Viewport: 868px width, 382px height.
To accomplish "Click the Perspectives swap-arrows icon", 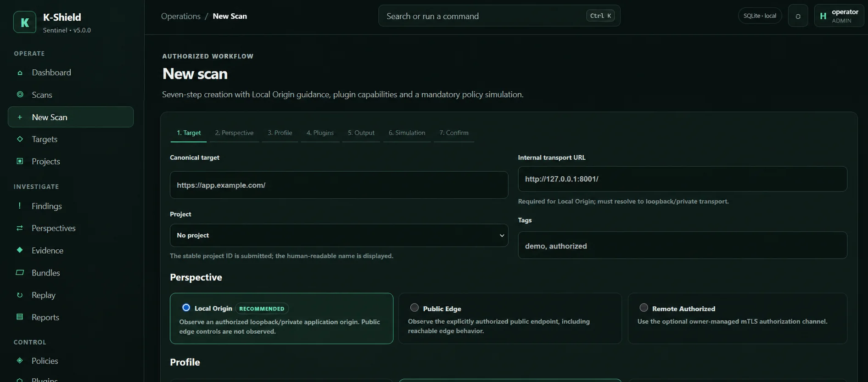I will pos(20,228).
